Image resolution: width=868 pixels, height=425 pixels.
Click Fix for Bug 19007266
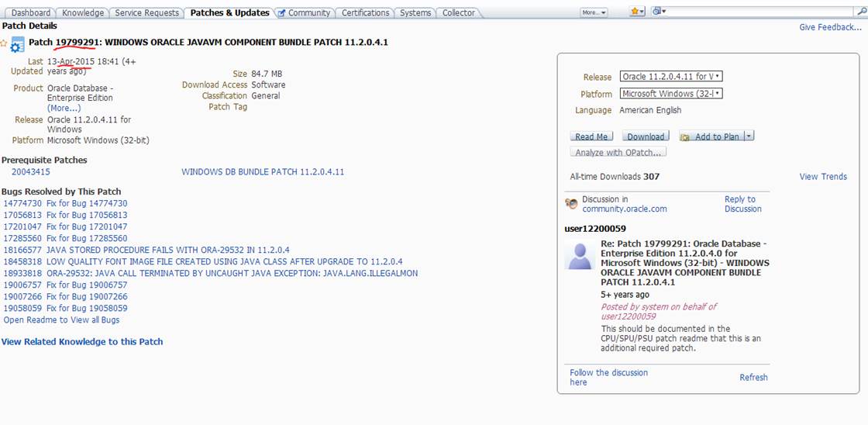pos(87,296)
